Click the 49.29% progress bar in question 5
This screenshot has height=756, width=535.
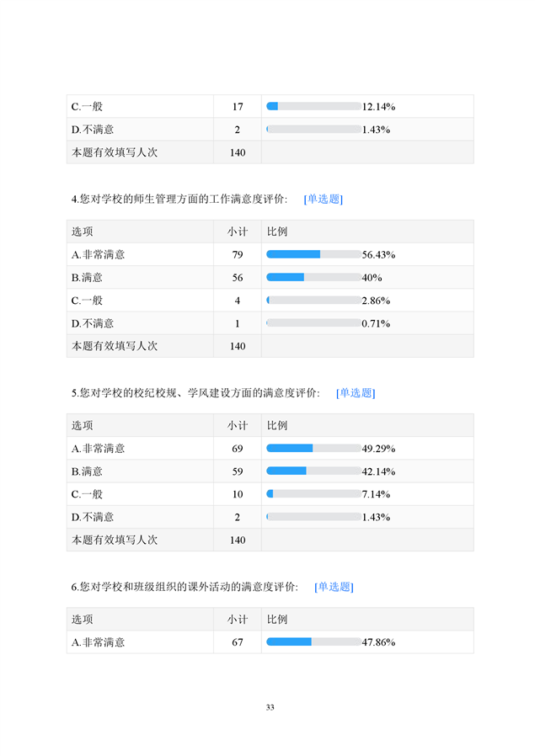pyautogui.click(x=313, y=449)
